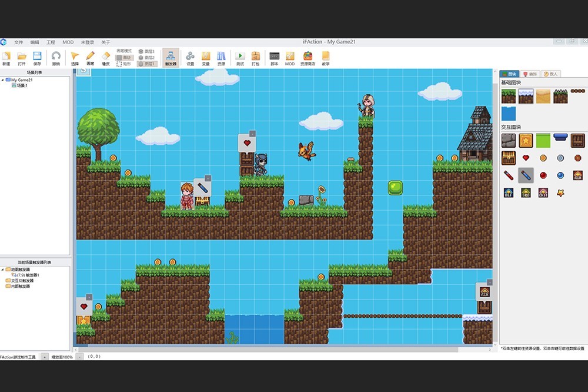Open the 脚本 script editor
588x392 pixels.
coord(274,57)
